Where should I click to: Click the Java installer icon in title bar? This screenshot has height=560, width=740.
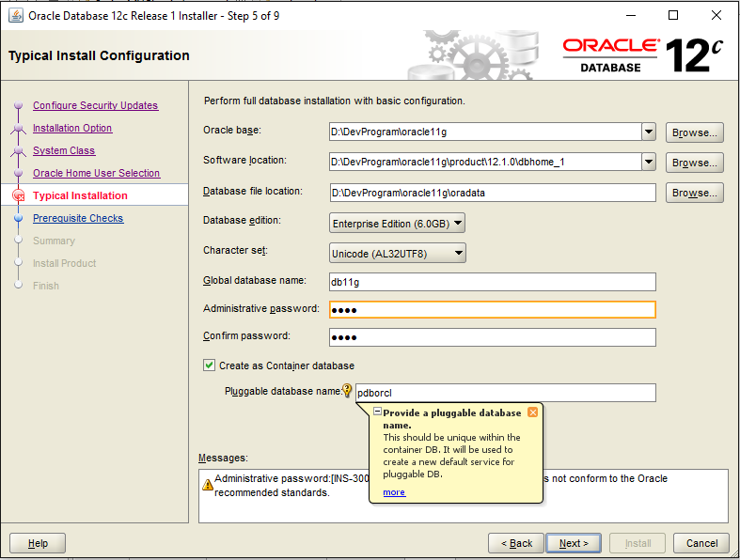pyautogui.click(x=16, y=16)
